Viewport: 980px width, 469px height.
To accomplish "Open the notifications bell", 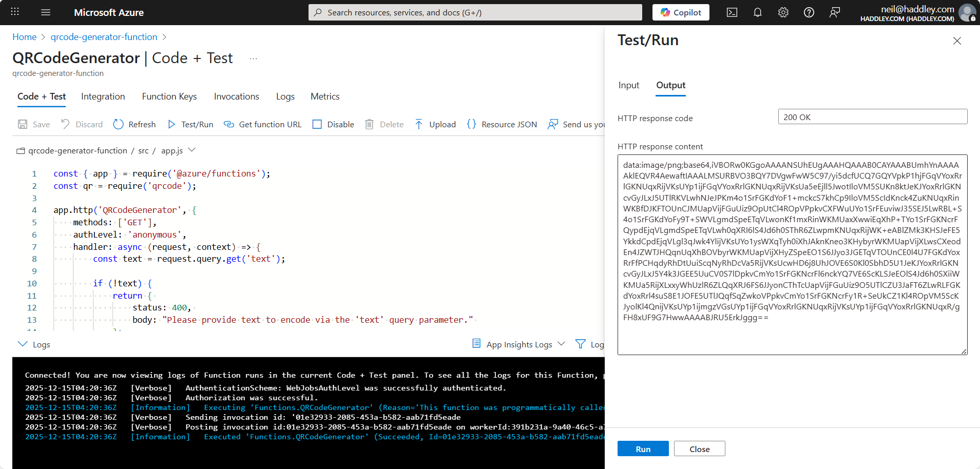I will [758, 12].
